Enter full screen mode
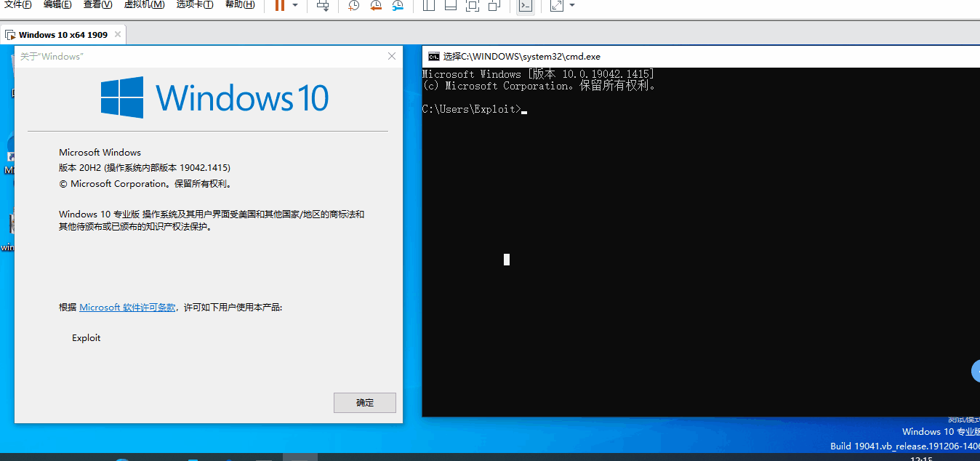Image resolution: width=980 pixels, height=461 pixels. [473, 6]
